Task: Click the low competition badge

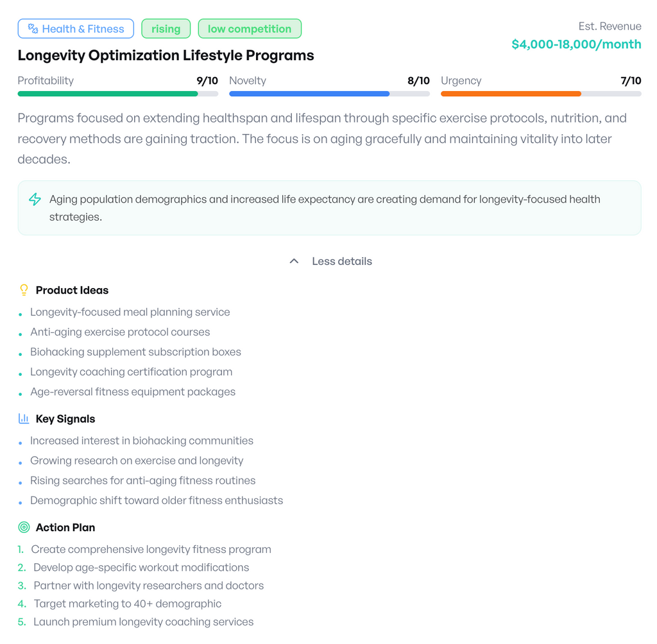Action: (250, 28)
